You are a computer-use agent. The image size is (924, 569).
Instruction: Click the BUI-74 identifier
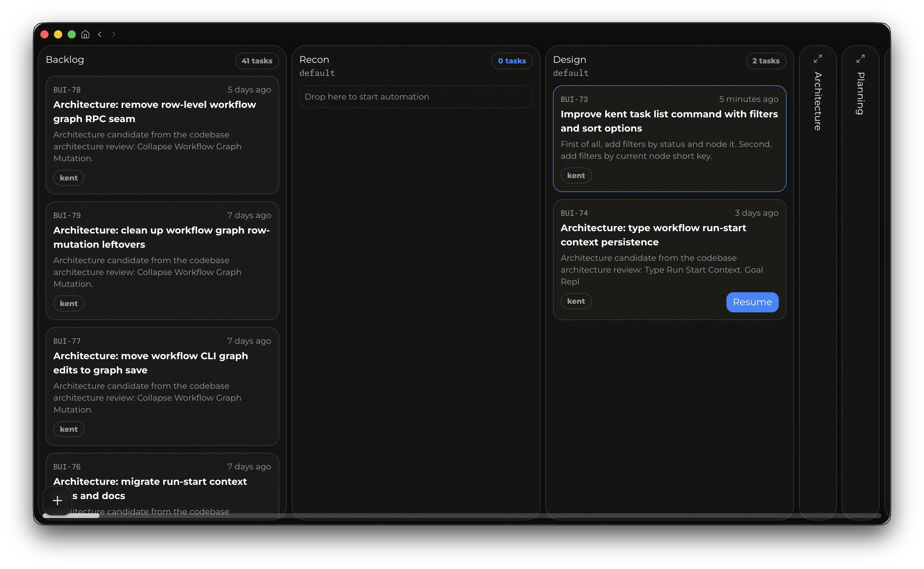[574, 213]
